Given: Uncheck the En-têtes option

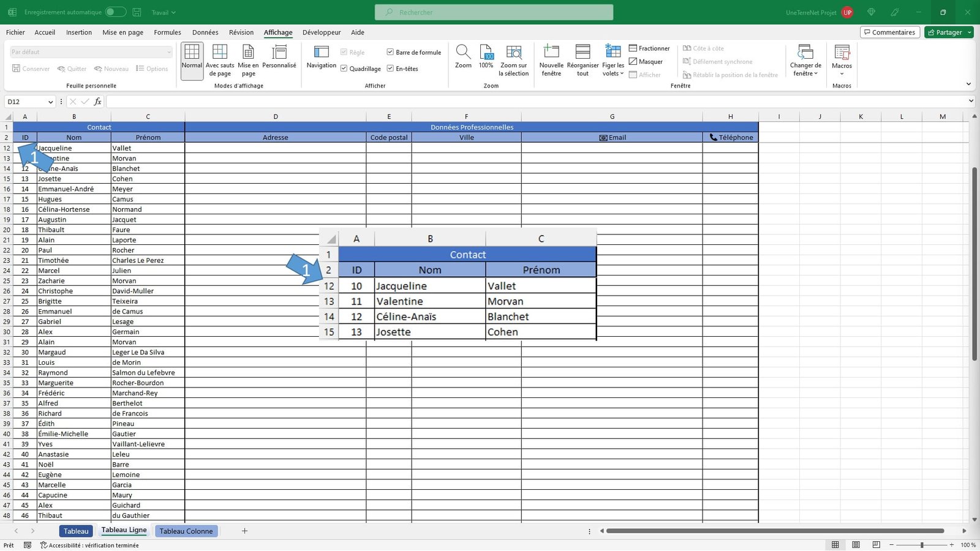Looking at the screenshot, I should coord(391,69).
